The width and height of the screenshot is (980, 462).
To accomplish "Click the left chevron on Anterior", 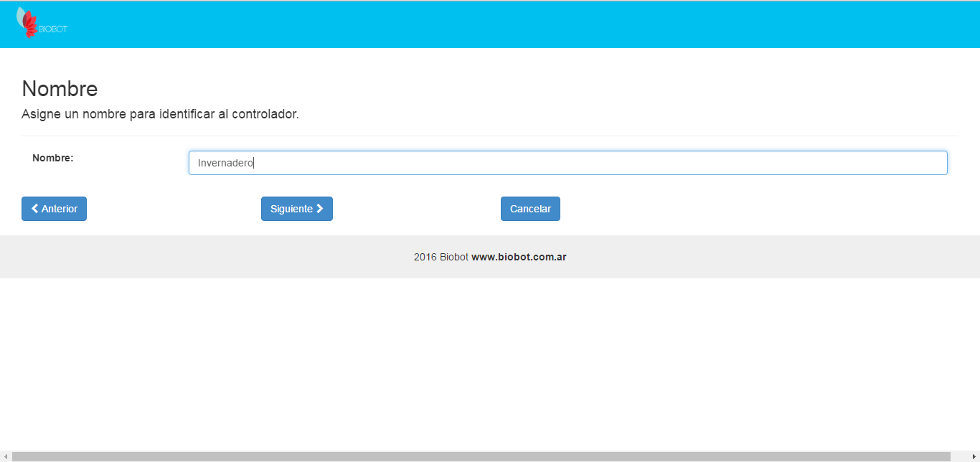I will [x=35, y=209].
